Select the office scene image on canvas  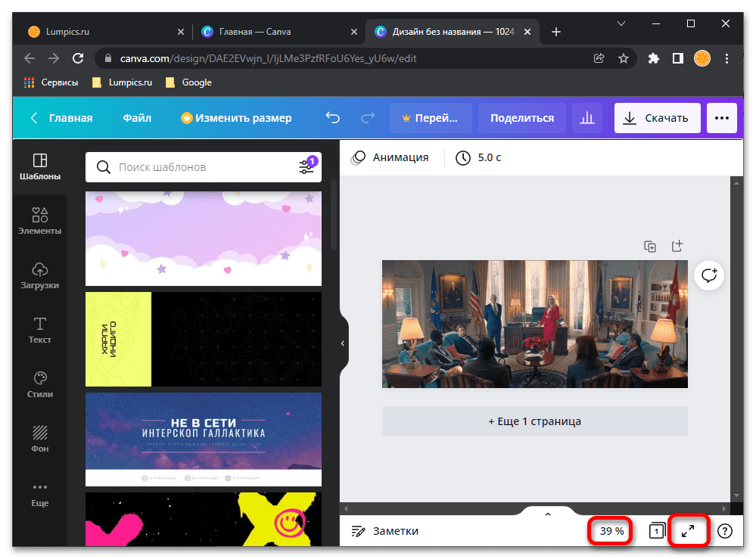coord(535,324)
